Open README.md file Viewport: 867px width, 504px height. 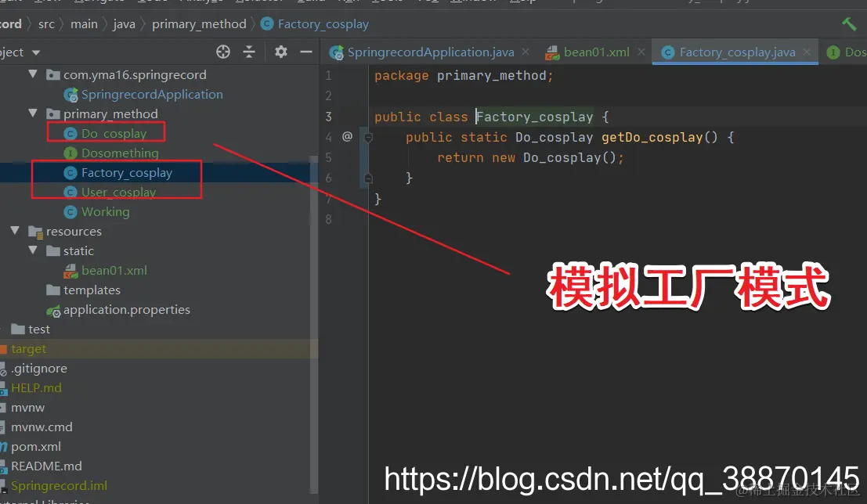tap(46, 466)
